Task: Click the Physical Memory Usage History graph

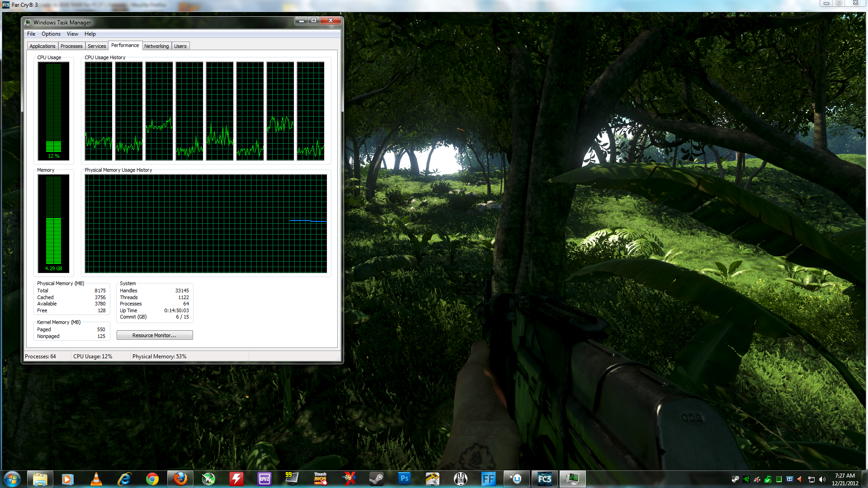Action: tap(206, 224)
